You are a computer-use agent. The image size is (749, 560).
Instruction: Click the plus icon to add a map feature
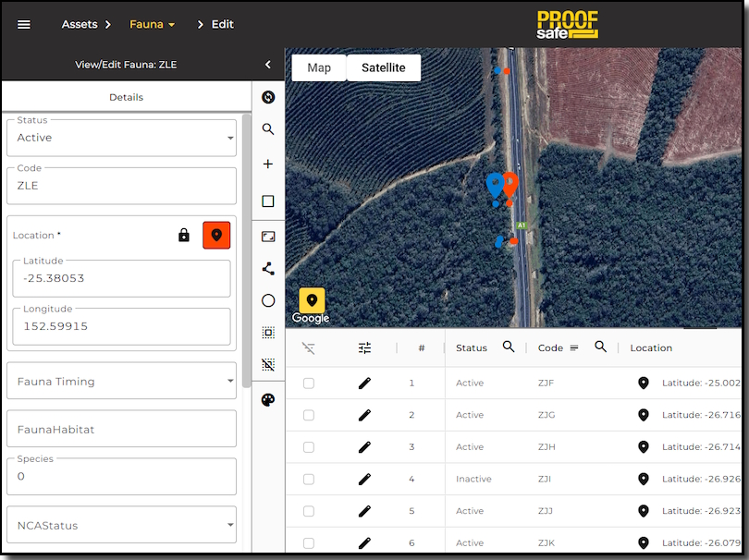pyautogui.click(x=268, y=164)
